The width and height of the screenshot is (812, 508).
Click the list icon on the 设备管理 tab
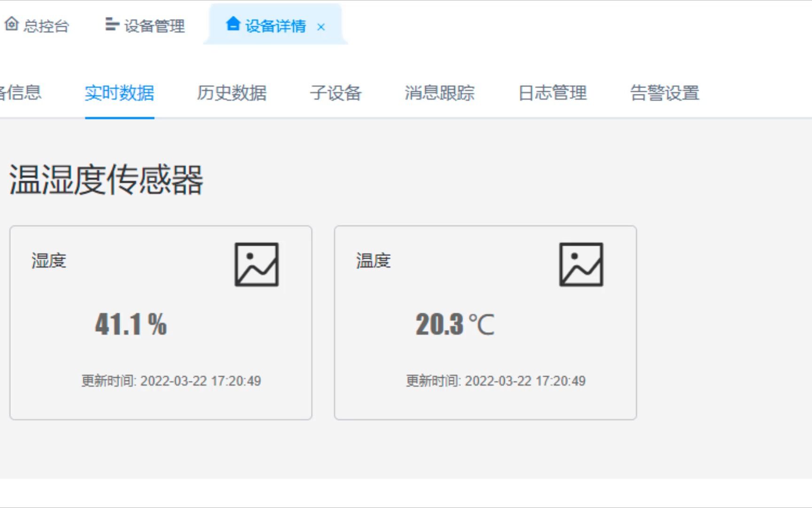(111, 25)
